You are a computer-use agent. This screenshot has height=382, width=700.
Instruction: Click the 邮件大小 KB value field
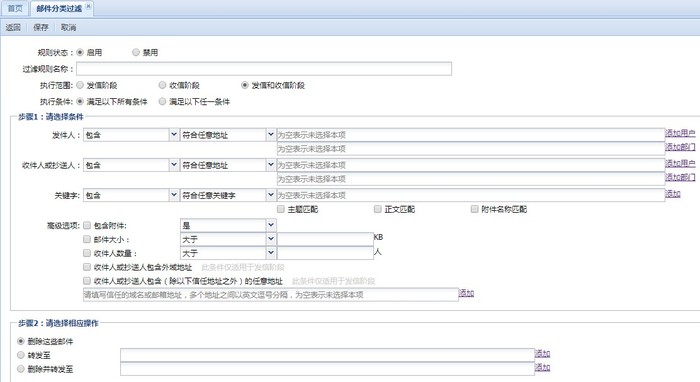click(325, 239)
